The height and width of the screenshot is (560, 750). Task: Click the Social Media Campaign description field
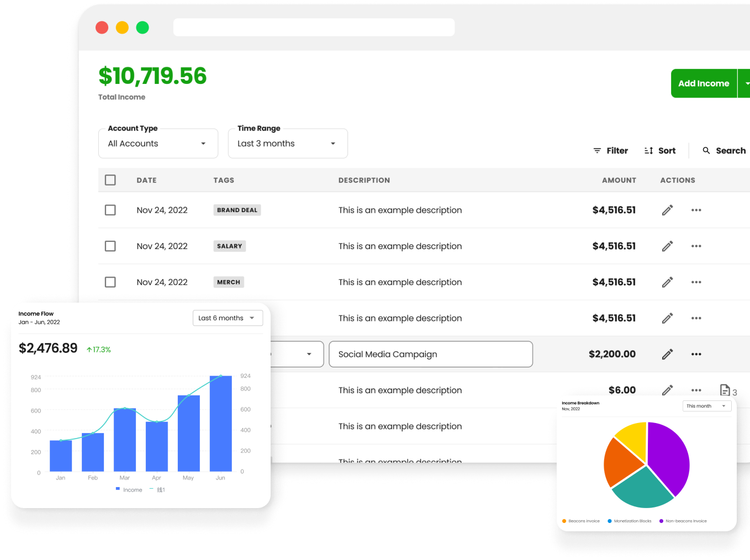[430, 354]
